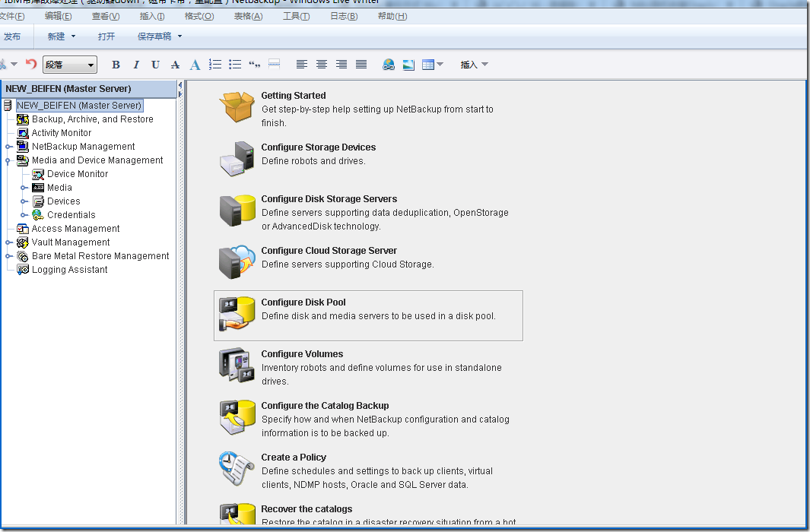The image size is (810, 532).
Task: Select Device Monitor tree item
Action: click(x=78, y=174)
